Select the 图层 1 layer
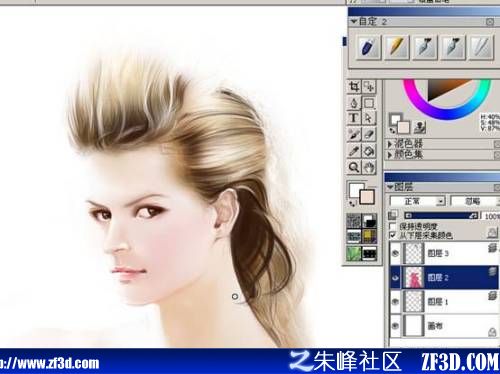This screenshot has width=500, height=374. click(x=444, y=302)
